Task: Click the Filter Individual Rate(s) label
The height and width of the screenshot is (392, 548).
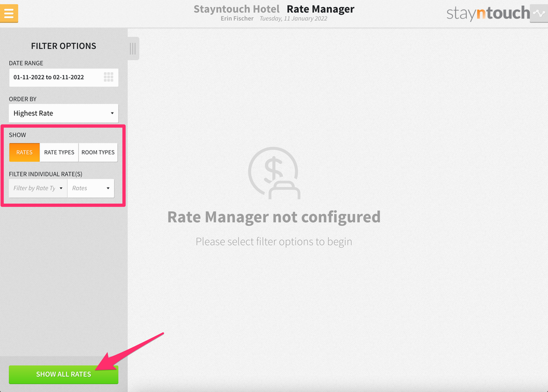Action: (46, 174)
